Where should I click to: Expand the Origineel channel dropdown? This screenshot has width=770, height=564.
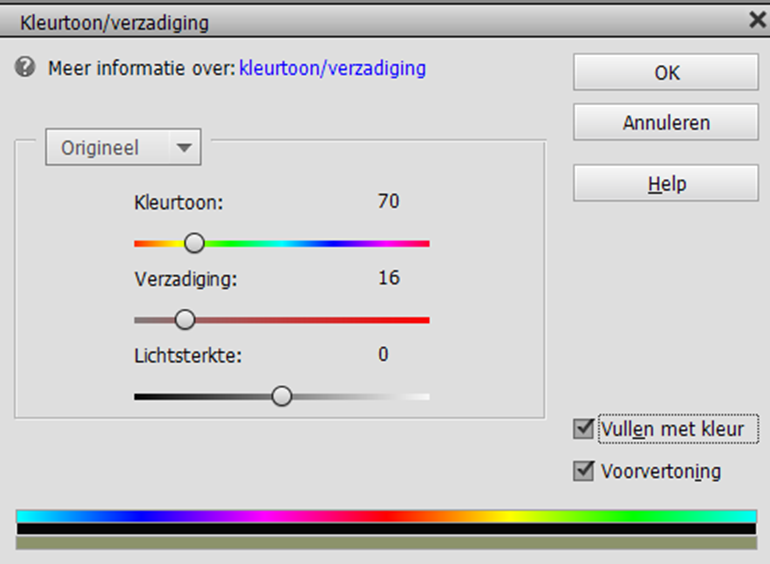123,148
